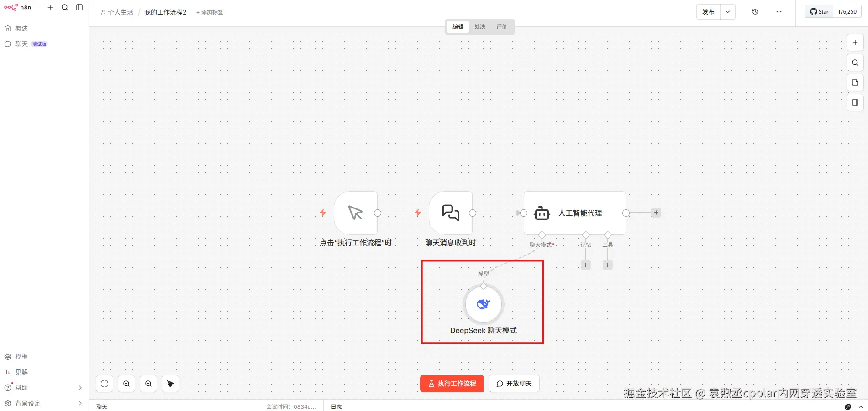Image resolution: width=868 pixels, height=411 pixels.
Task: Zoom out on the canvas
Action: pos(148,384)
